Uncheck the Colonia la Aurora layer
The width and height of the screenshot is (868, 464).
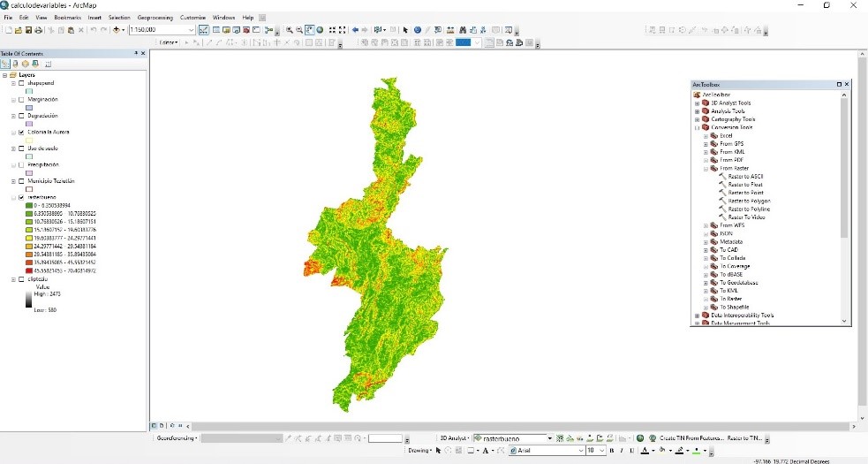[21, 132]
